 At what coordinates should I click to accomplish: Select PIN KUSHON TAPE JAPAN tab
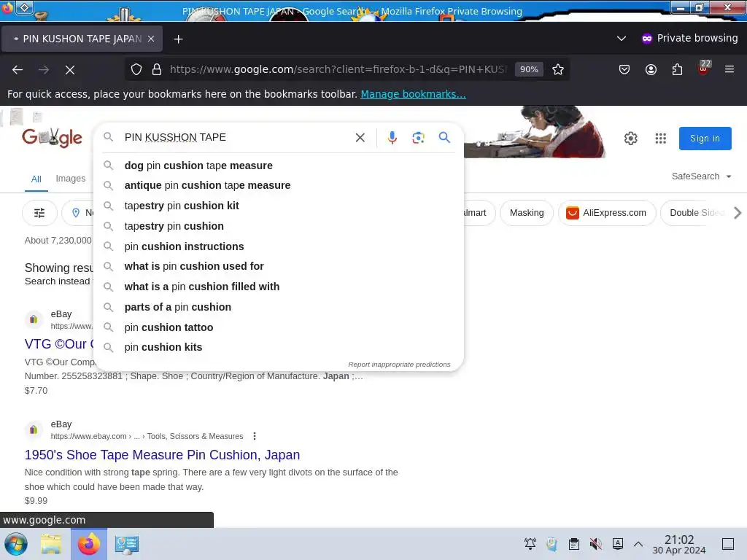pos(82,39)
